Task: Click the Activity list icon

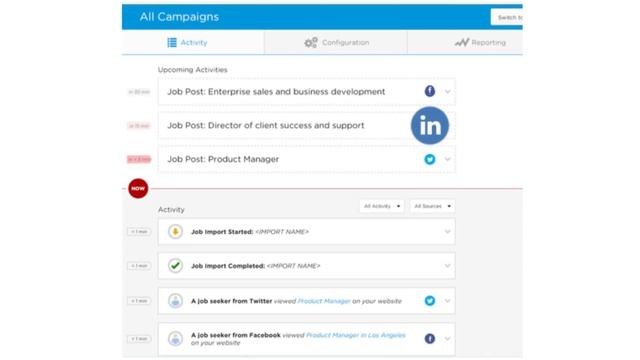Action: point(172,42)
